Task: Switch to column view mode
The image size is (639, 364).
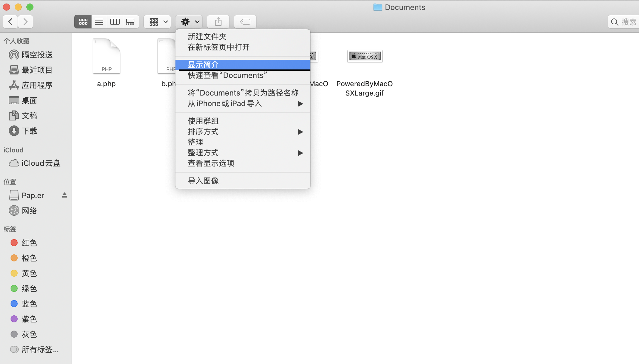Action: click(x=115, y=22)
